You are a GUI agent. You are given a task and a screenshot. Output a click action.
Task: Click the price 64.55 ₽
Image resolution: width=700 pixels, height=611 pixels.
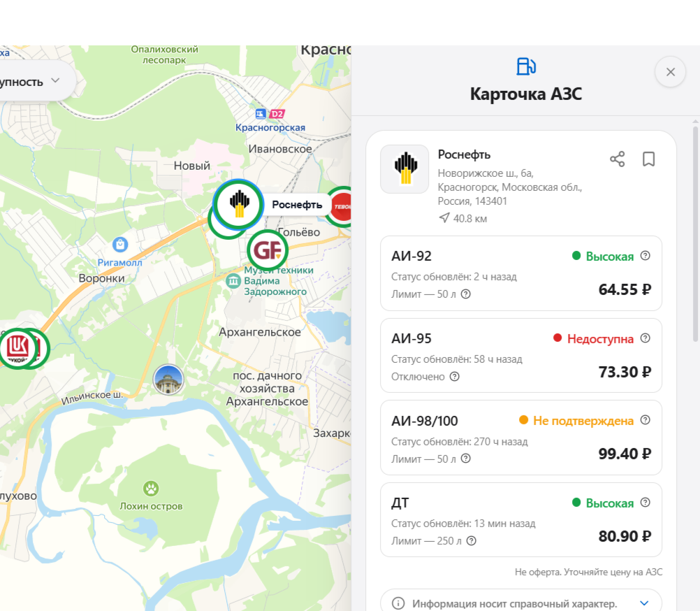pyautogui.click(x=625, y=289)
